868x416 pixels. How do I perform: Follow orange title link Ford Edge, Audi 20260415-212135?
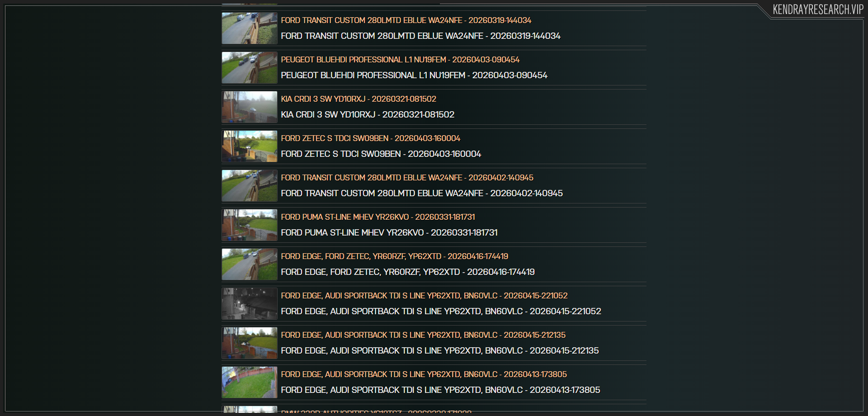pos(423,335)
